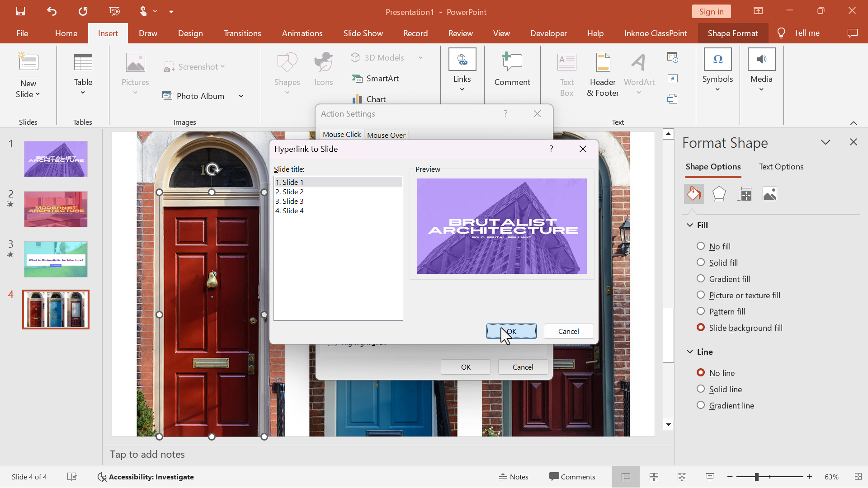
Task: Click the Slide 4 thumbnail in panel
Action: 56,309
